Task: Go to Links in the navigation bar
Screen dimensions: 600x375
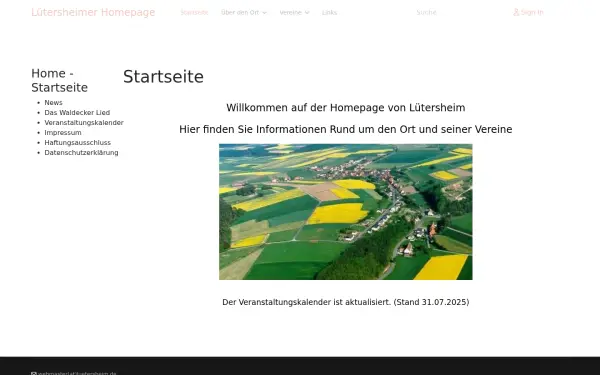Action: click(329, 12)
